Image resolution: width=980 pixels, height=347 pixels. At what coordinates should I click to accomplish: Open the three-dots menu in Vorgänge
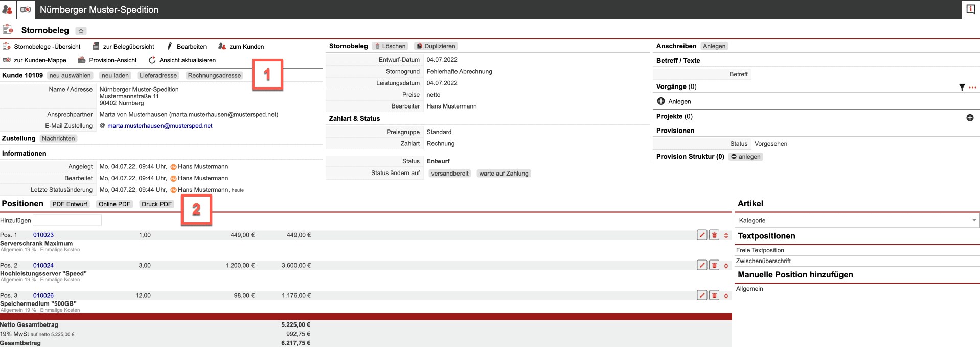(x=972, y=88)
